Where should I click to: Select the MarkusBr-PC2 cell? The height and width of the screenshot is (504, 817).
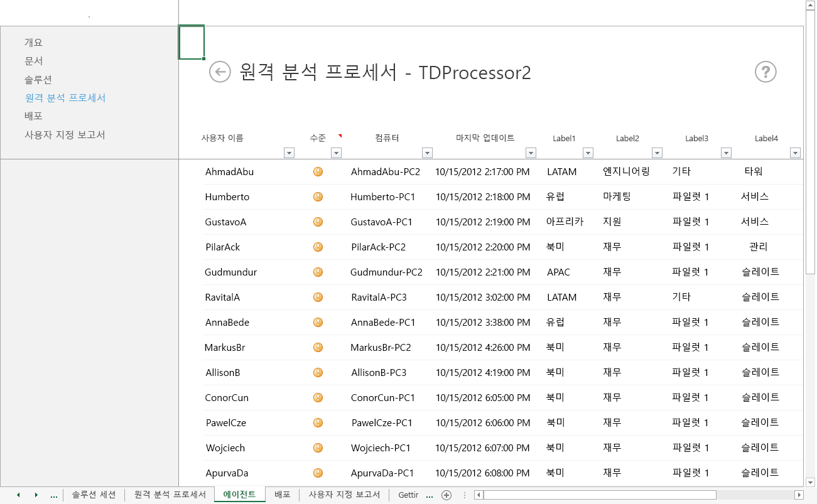[381, 347]
